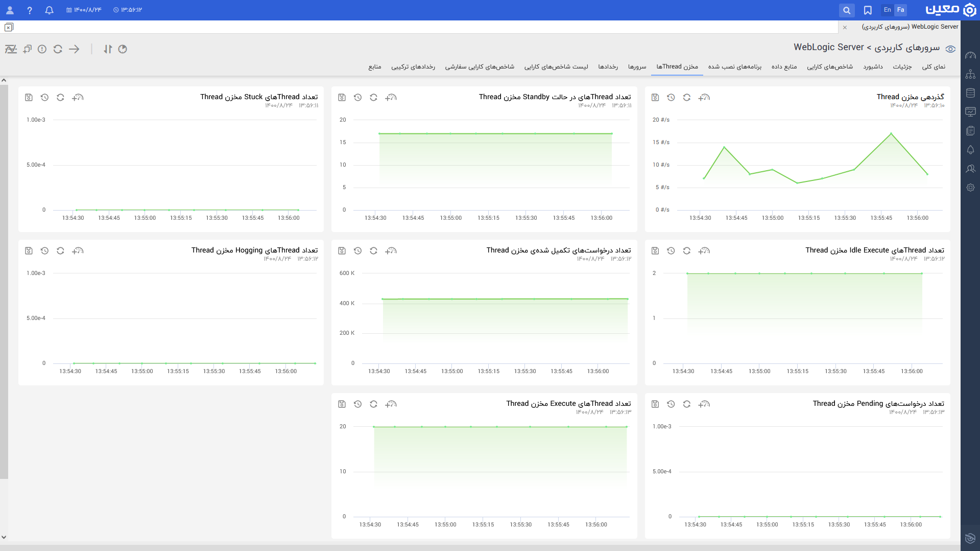Open the settings gear in the sidebar
This screenshot has width=980, height=551.
coord(970,188)
